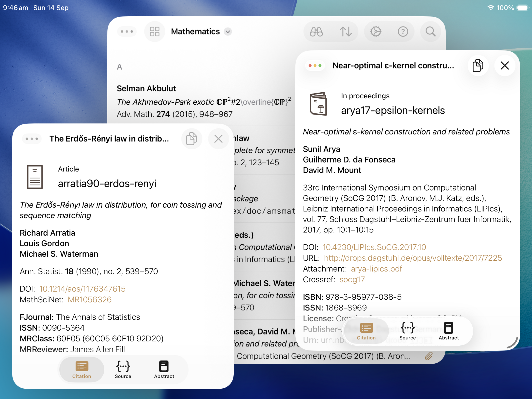Open MathSciNet link MR1056326

(89, 299)
